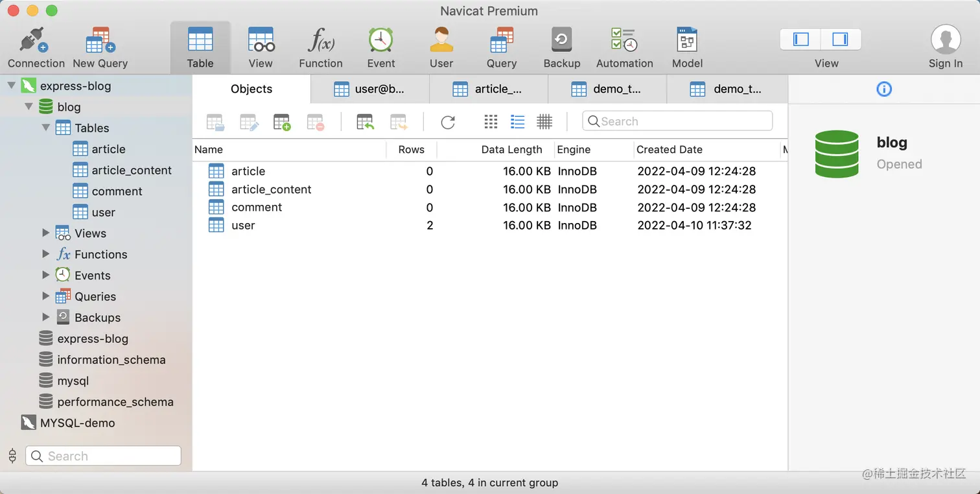This screenshot has width=980, height=494.
Task: Refresh the objects list
Action: click(448, 122)
